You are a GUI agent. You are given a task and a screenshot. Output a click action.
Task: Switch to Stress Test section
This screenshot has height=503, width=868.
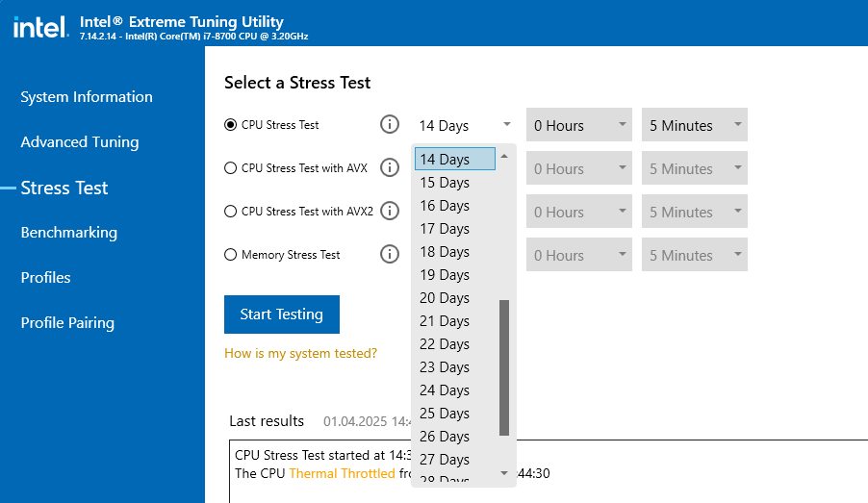click(64, 189)
